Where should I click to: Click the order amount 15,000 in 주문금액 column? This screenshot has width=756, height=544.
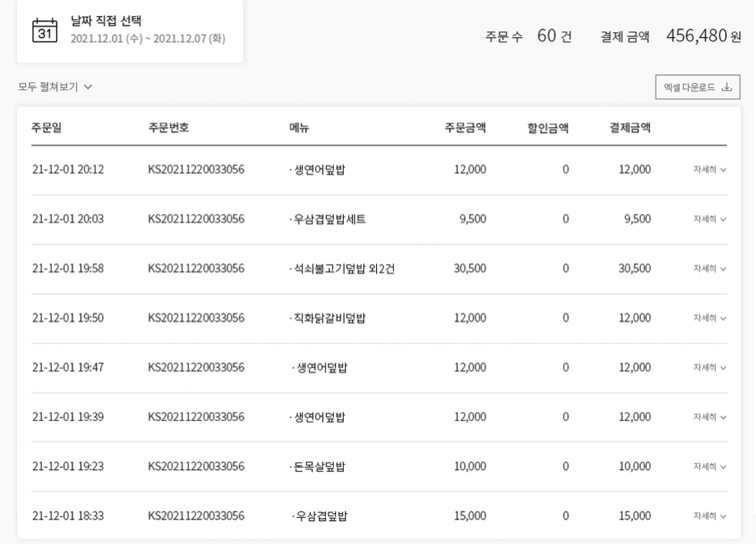click(x=470, y=516)
